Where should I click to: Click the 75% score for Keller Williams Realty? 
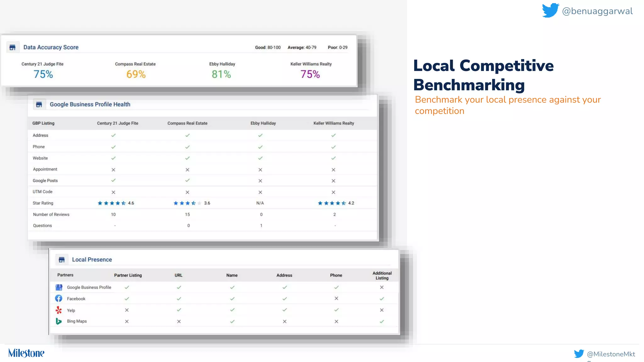[310, 74]
